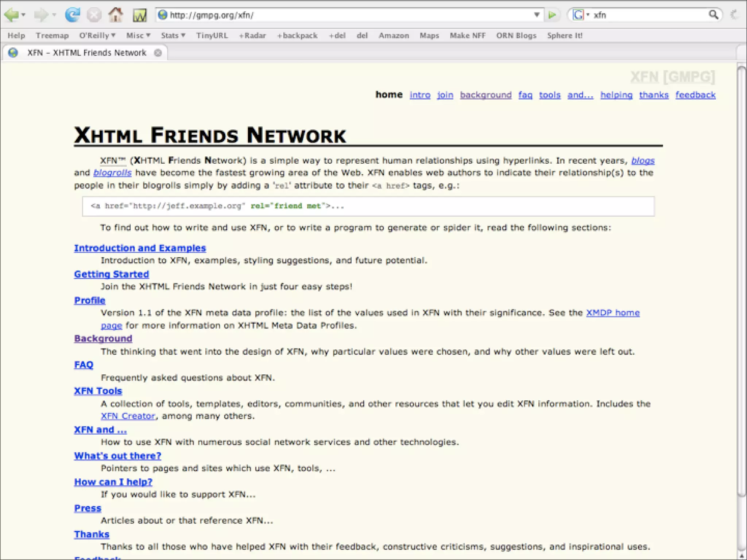Close the XFN tab with its X

(x=158, y=53)
